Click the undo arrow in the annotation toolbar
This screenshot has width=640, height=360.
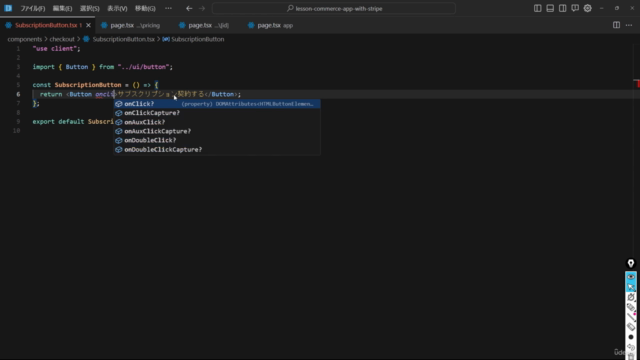[x=631, y=347]
